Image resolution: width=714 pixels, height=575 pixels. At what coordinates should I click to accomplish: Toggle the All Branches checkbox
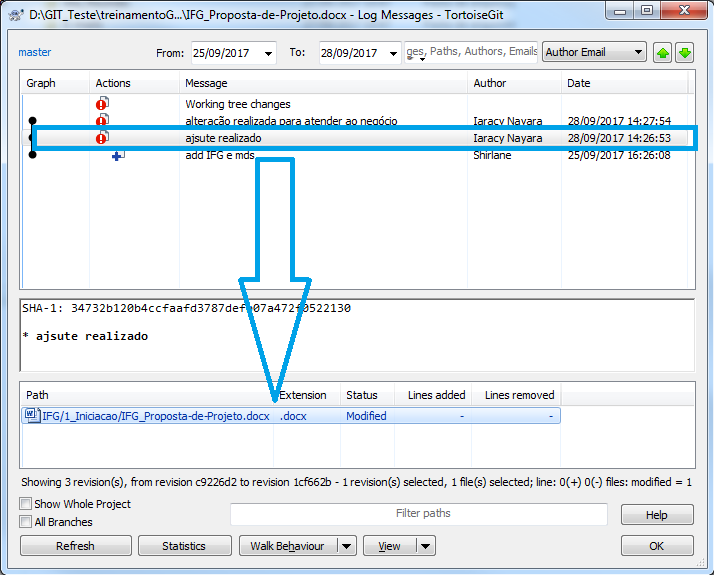pyautogui.click(x=26, y=522)
